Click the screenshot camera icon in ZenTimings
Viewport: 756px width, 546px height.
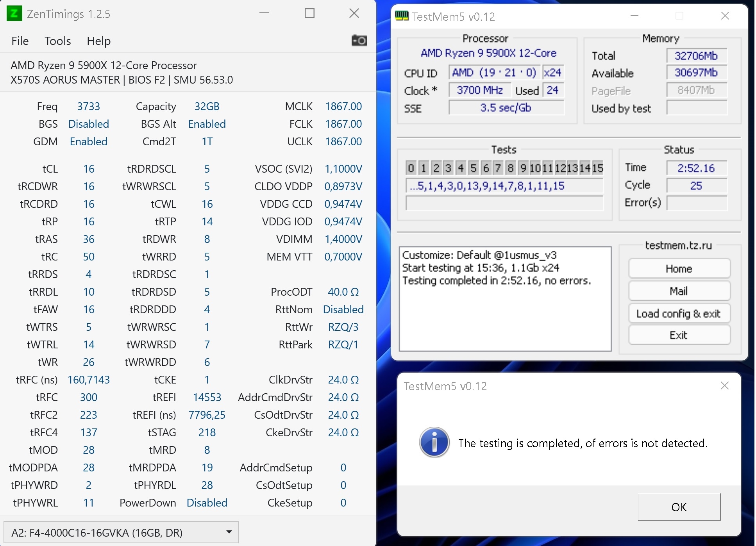click(359, 41)
